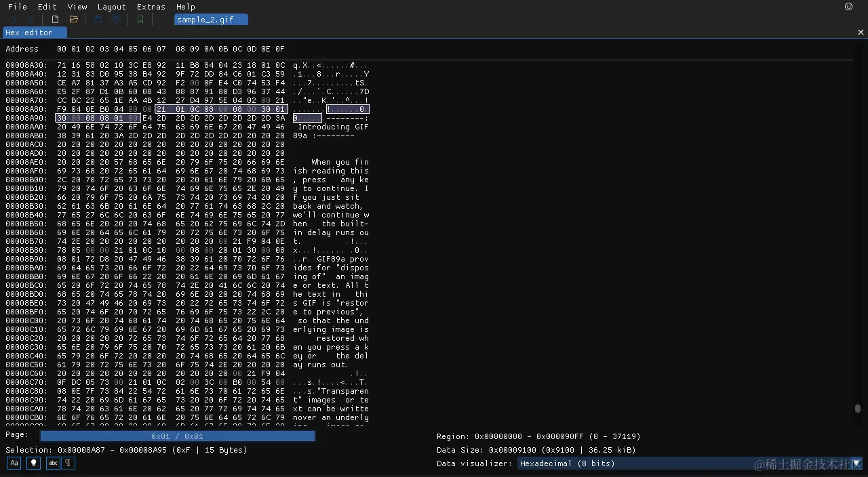Toggle uppercase hex characters with Aa button
Screen dimensions: 868x477
click(x=14, y=463)
